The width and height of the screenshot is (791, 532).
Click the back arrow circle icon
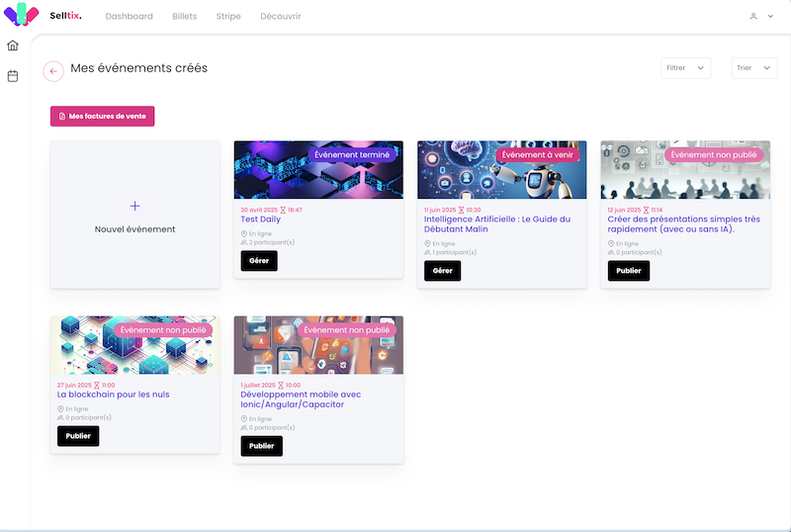[53, 70]
